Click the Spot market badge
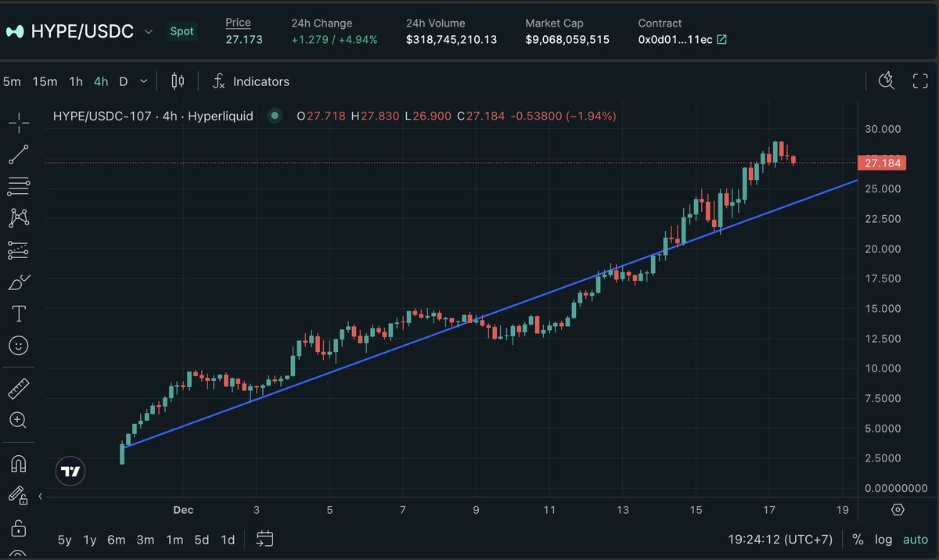 (x=182, y=32)
